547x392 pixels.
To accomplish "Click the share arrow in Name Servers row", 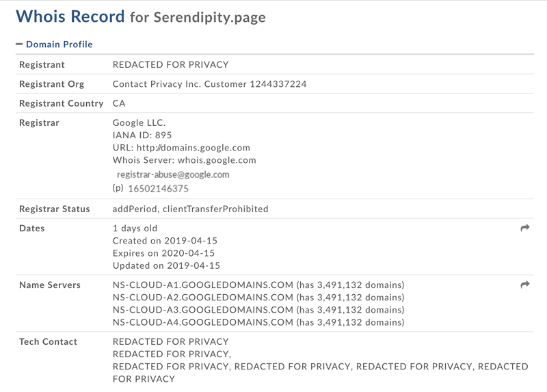I will pos(524,285).
